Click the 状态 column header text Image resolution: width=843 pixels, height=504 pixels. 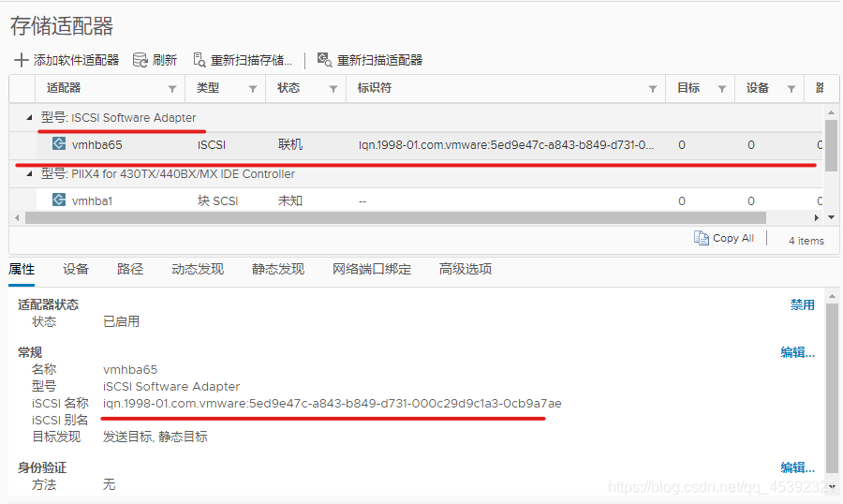click(x=288, y=88)
